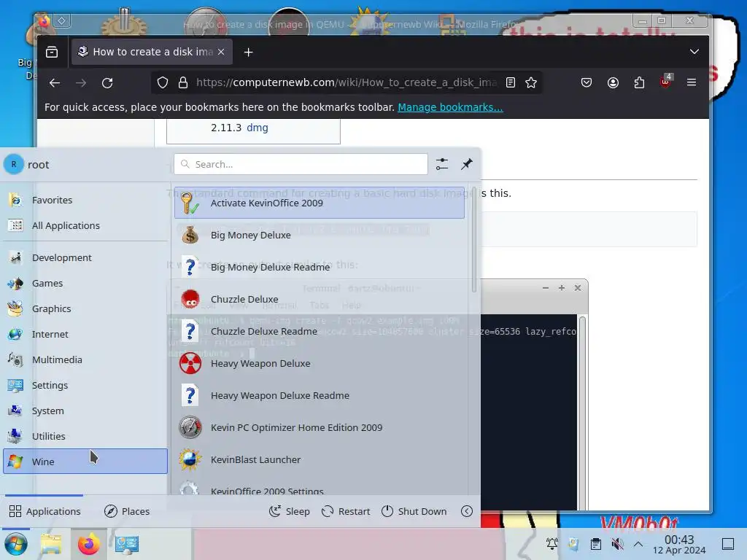Expand more session options arrow
The width and height of the screenshot is (747, 560).
(x=467, y=511)
